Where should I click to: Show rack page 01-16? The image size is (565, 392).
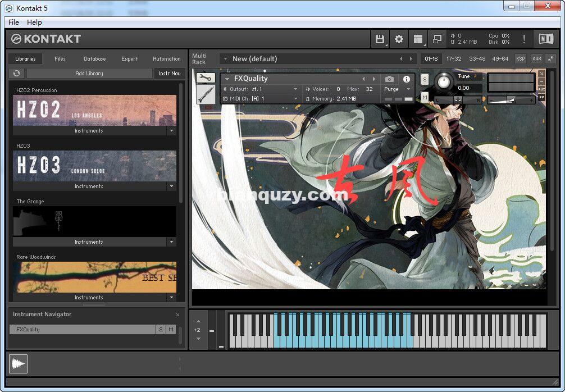pyautogui.click(x=431, y=59)
